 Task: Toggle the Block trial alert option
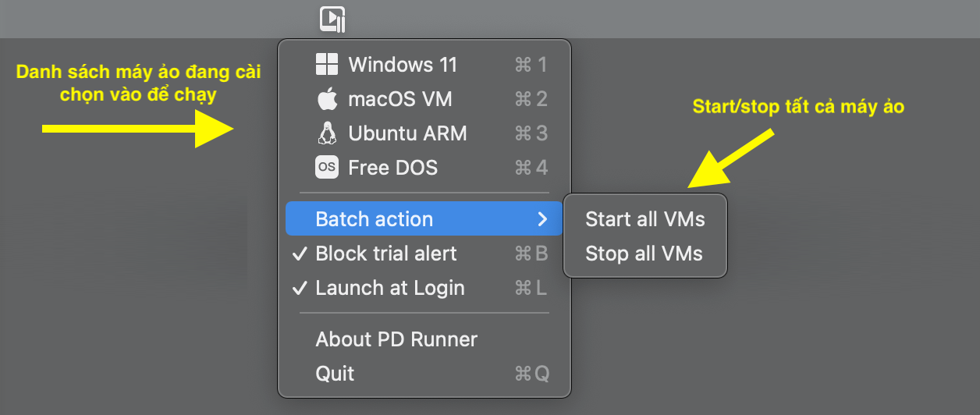click(x=386, y=254)
